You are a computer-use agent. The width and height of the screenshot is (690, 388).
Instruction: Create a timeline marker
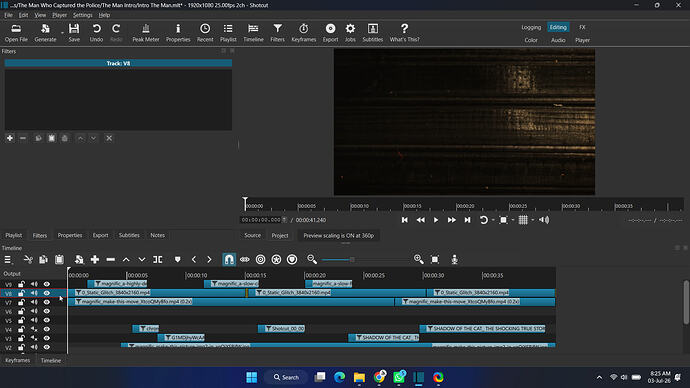point(178,260)
